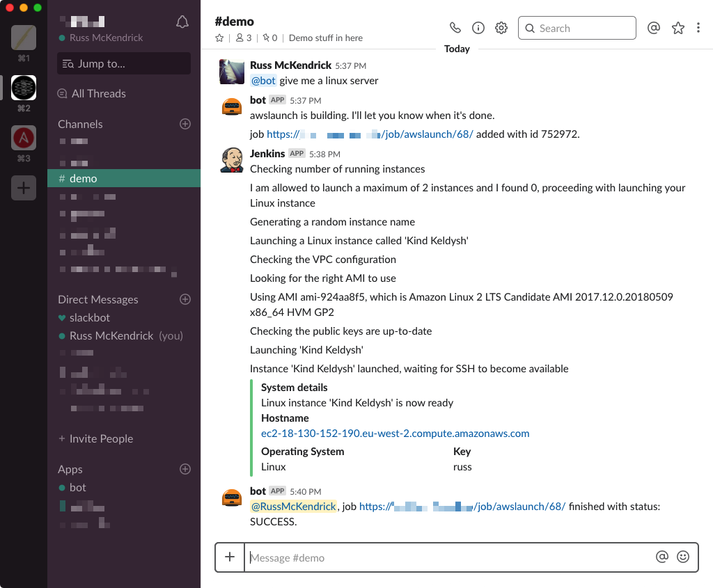The height and width of the screenshot is (588, 713).
Task: Open Direct Messages section header
Action: tap(97, 299)
